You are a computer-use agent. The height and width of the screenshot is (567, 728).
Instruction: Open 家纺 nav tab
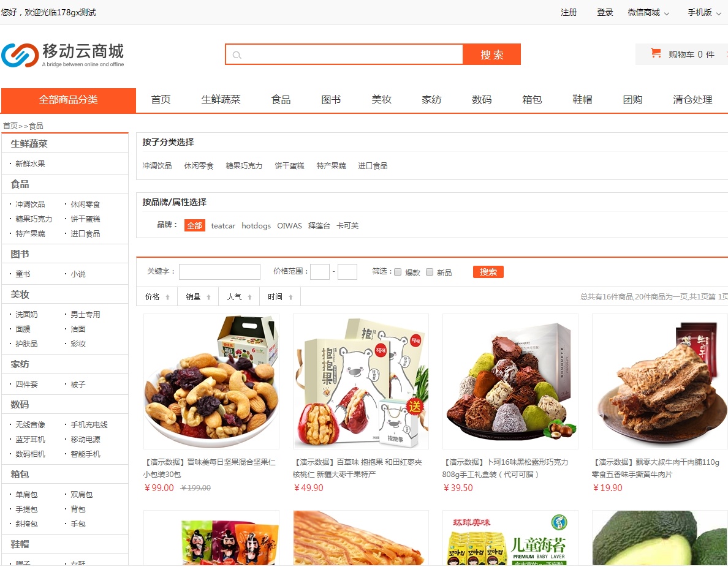tap(431, 100)
